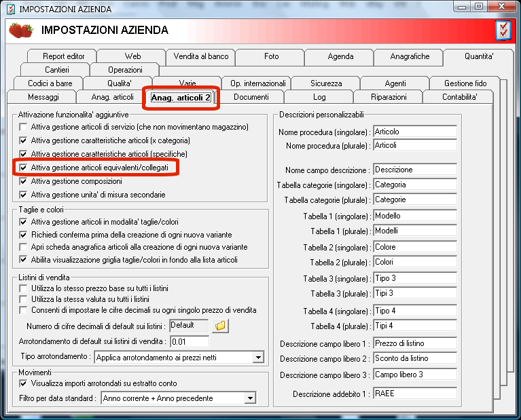Open the Gestione fido tab

465,83
